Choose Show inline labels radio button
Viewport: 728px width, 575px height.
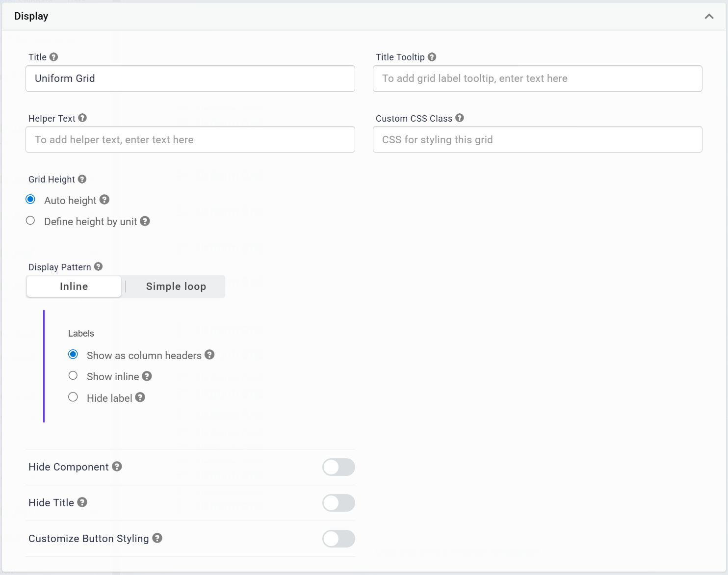[x=73, y=376]
